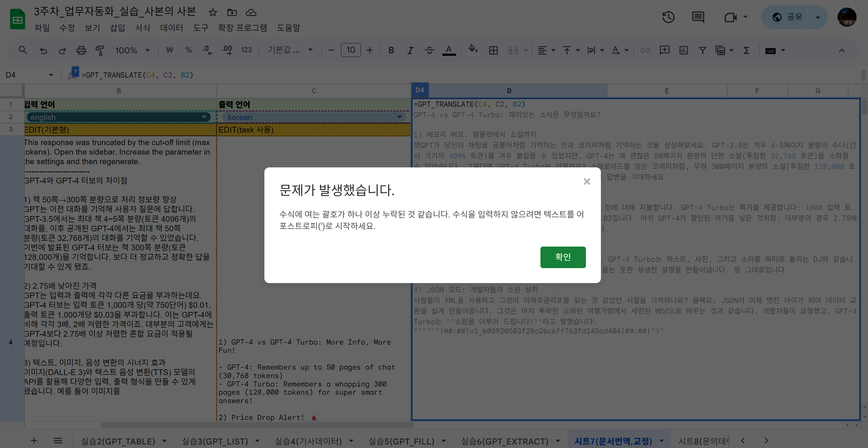Open the 삽입 menu

point(118,28)
